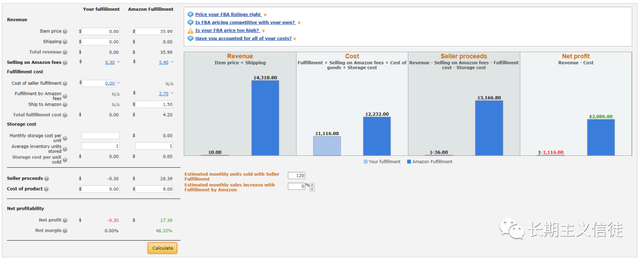Click the help icon next to Item price
Screen dimensions: 644x258
click(65, 31)
